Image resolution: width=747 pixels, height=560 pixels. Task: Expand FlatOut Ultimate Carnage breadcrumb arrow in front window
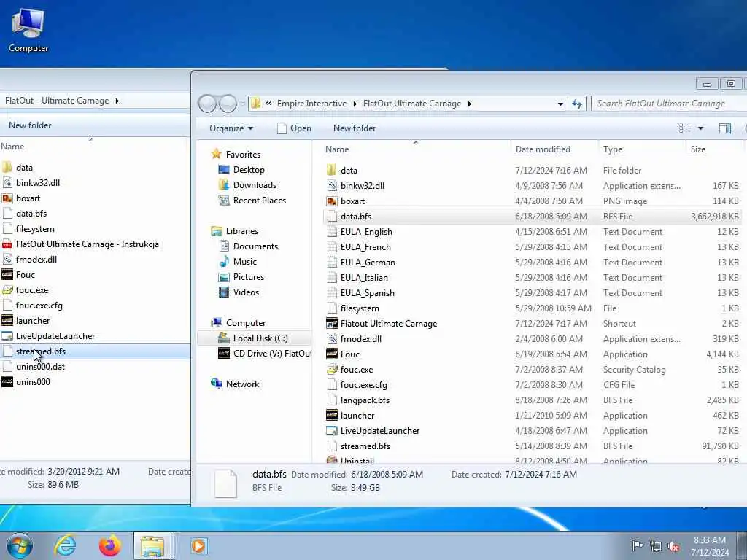click(469, 104)
